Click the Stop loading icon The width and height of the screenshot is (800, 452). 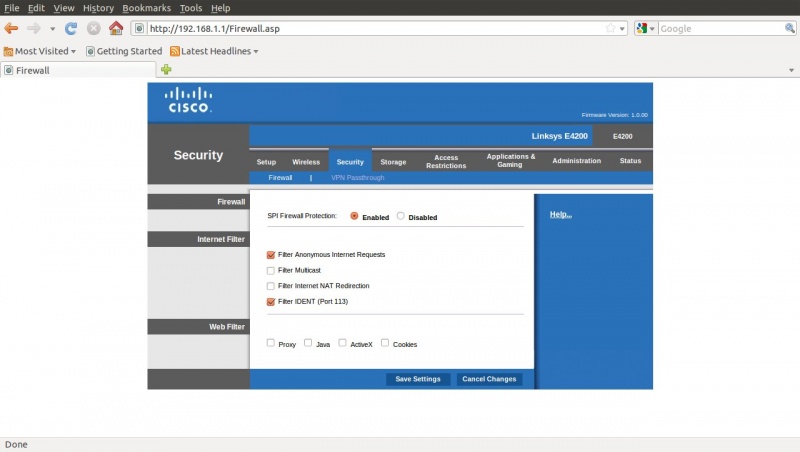(x=93, y=29)
